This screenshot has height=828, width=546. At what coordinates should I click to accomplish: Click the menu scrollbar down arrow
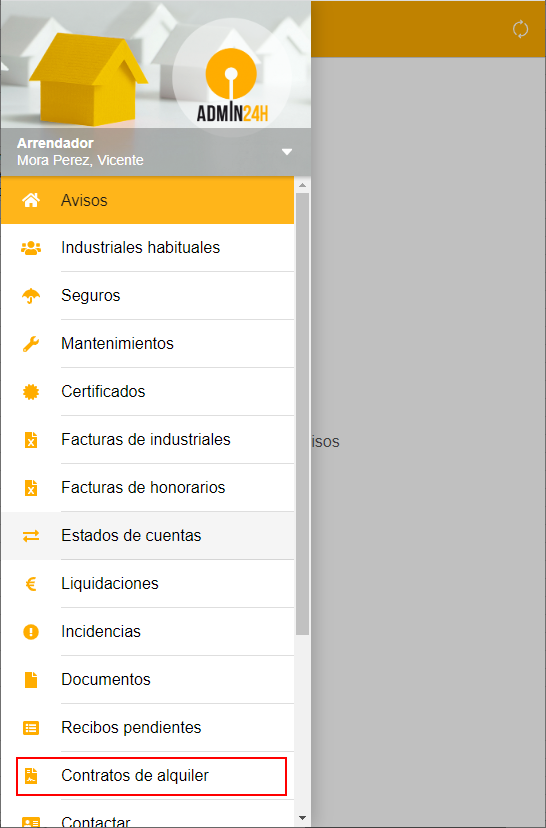(302, 818)
